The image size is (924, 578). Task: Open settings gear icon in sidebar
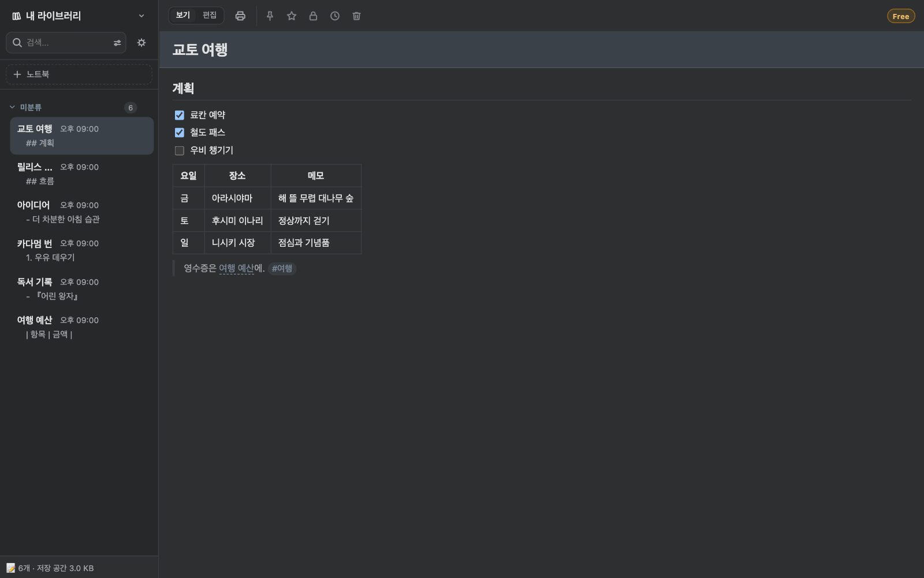click(141, 43)
